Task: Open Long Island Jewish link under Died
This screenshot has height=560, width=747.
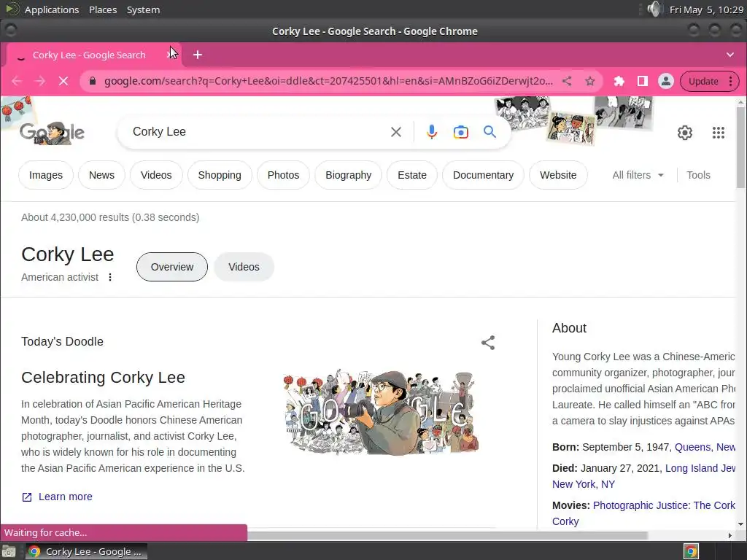Action: 700,468
